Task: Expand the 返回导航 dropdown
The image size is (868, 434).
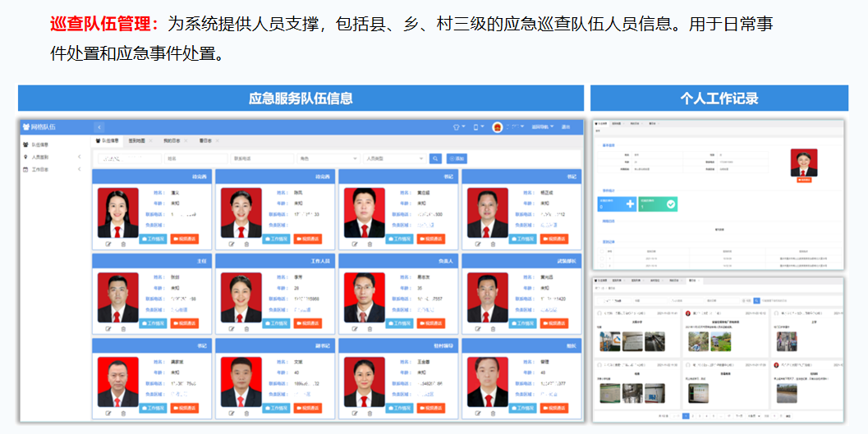Action: [x=543, y=127]
